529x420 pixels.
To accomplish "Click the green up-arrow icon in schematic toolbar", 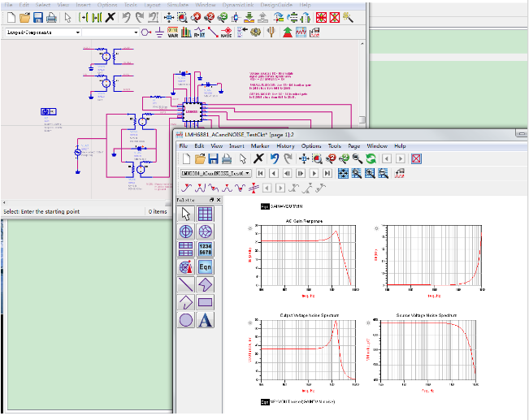I will click(x=288, y=32).
